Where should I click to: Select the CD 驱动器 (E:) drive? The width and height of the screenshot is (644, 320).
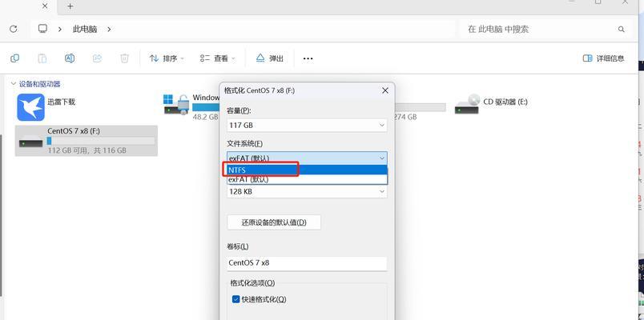(491, 104)
